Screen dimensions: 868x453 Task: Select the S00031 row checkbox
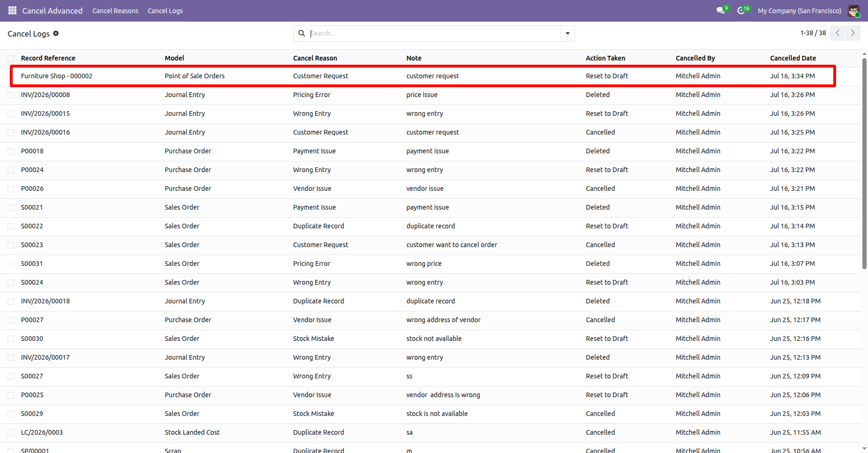[x=11, y=264]
